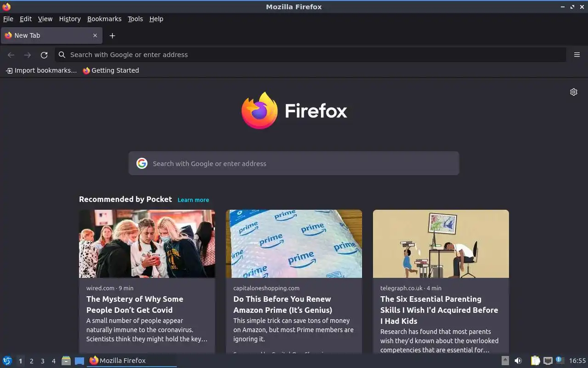588x368 pixels.
Task: Click show desktop icon in taskbar
Action: coord(79,361)
